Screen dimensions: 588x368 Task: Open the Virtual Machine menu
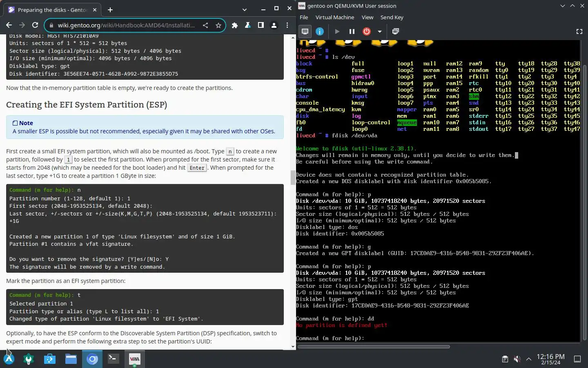pyautogui.click(x=335, y=17)
